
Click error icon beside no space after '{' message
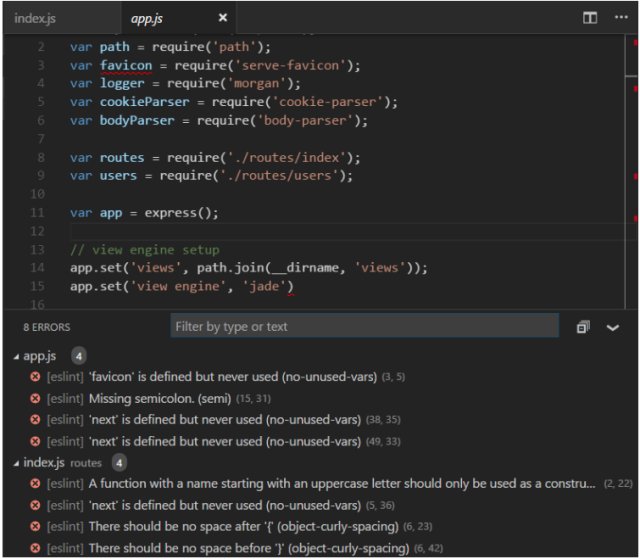[x=35, y=526]
